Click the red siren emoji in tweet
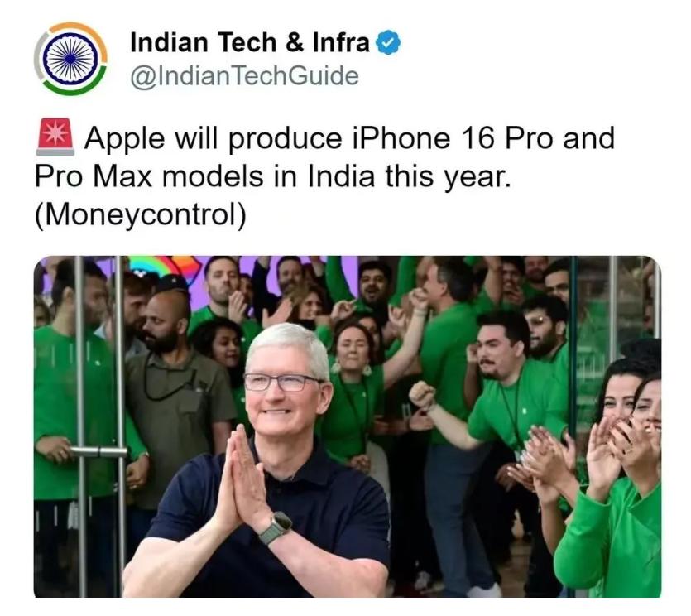 coord(55,137)
